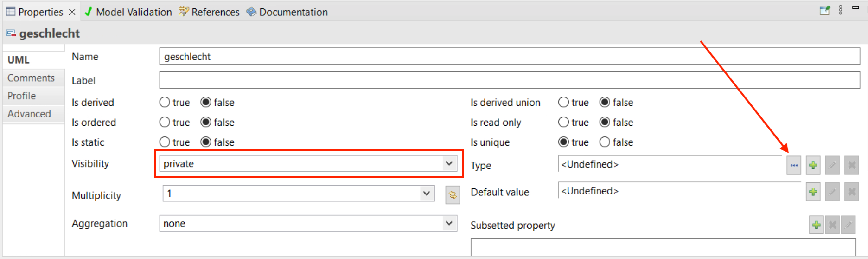The width and height of the screenshot is (868, 259).
Task: Open the Multiplicity editor toggle icon
Action: pyautogui.click(x=453, y=195)
